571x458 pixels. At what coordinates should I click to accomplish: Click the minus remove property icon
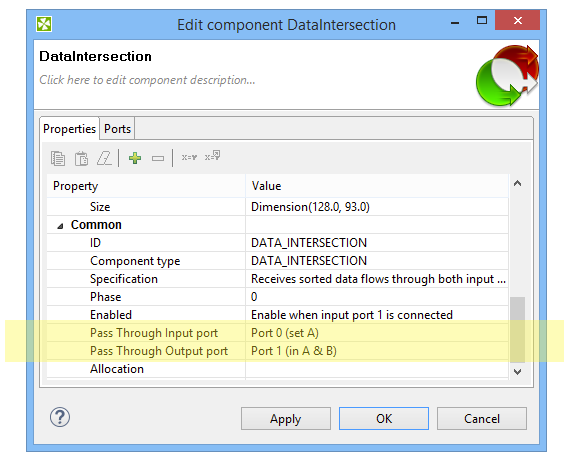tap(158, 158)
